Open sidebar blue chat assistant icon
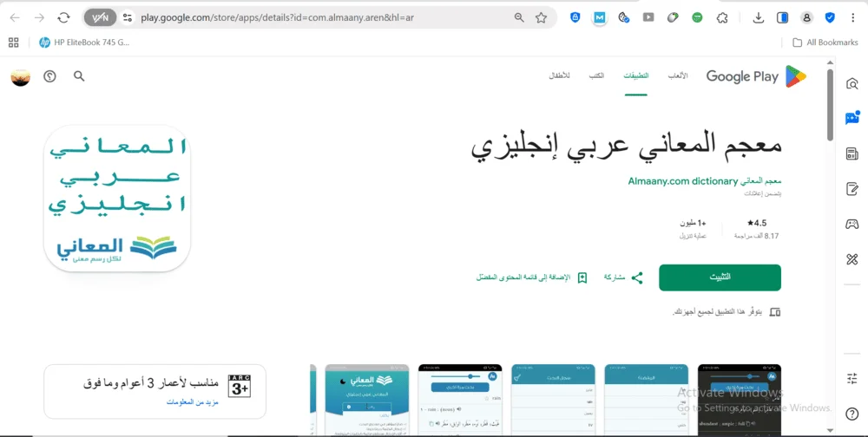This screenshot has height=437, width=868. tap(852, 118)
